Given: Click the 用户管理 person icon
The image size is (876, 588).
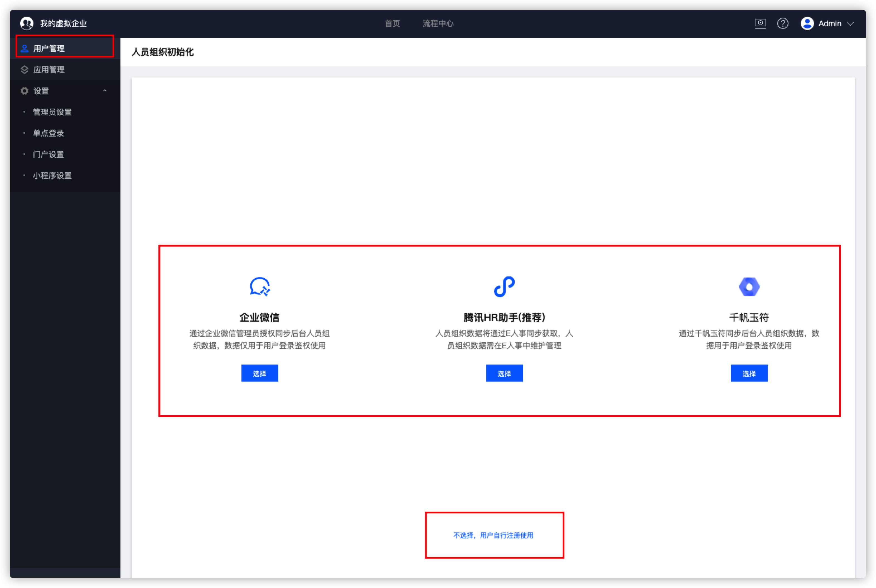Looking at the screenshot, I should point(25,48).
